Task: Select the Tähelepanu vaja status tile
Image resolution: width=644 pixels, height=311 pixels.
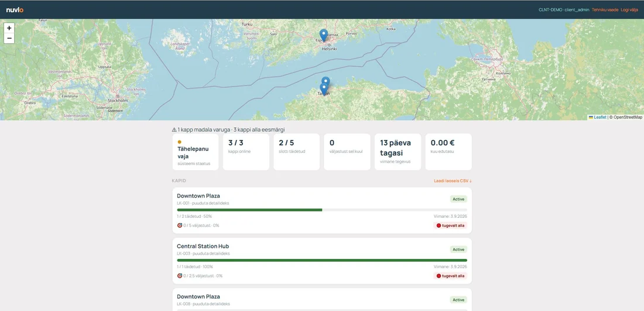Action: (196, 152)
